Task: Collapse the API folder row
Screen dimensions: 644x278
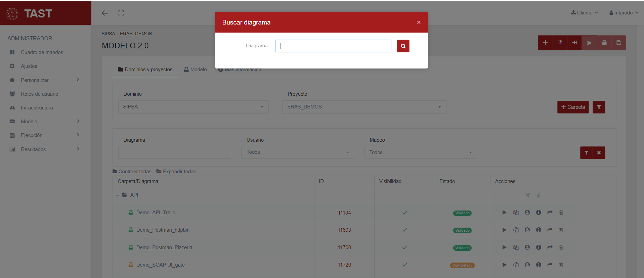Action: point(117,195)
